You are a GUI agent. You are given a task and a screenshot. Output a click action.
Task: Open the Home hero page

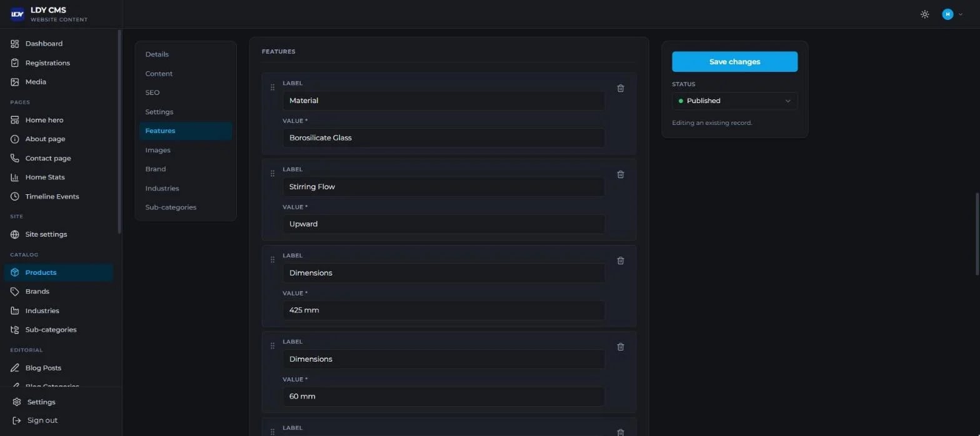coord(59,120)
